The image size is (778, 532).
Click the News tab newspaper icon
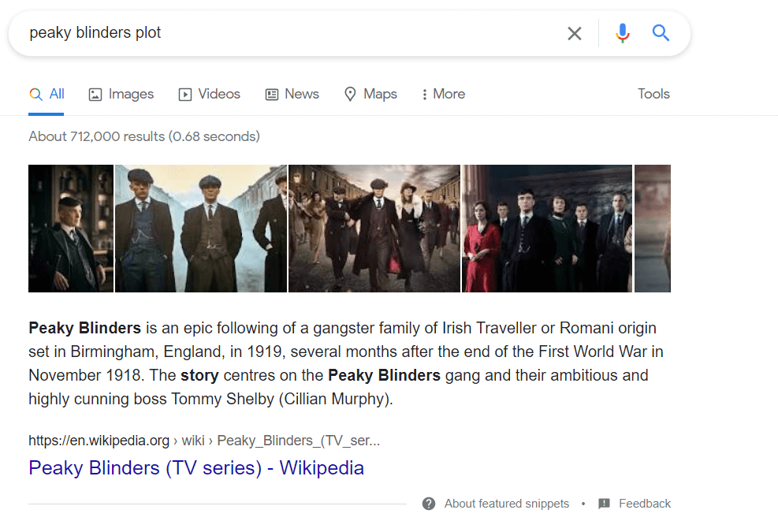[272, 95]
